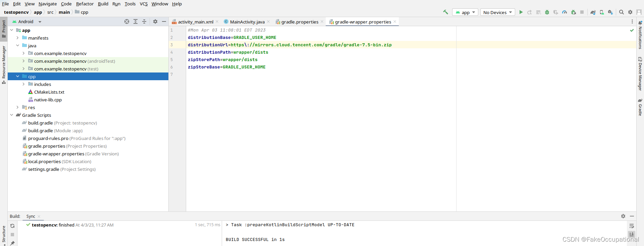
Task: Hide the Project panel with minus icon
Action: click(x=164, y=21)
